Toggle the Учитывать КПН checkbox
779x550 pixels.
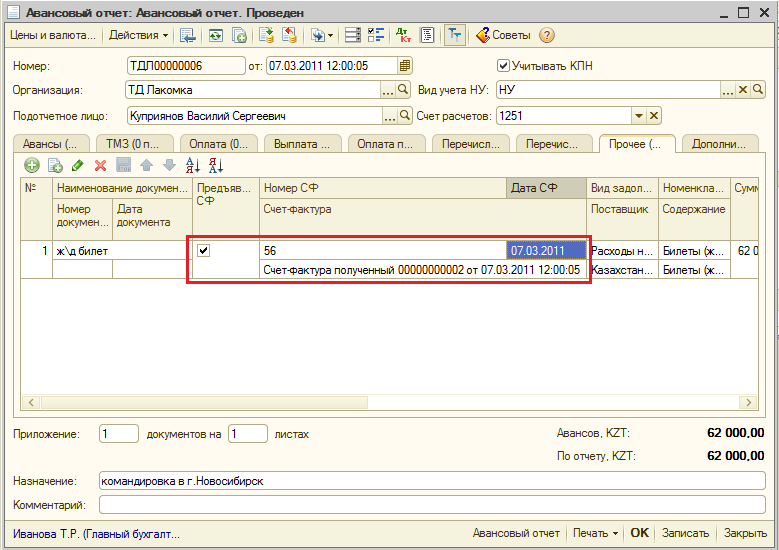[503, 66]
